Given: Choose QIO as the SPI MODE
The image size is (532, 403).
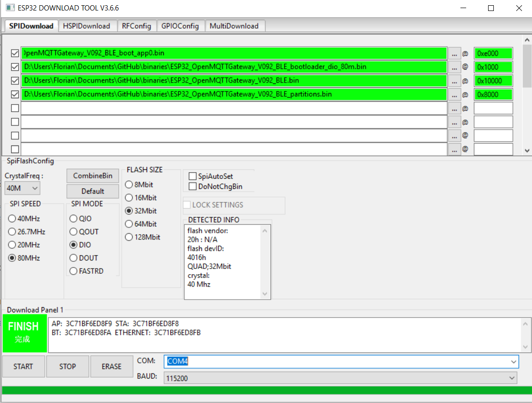Looking at the screenshot, I should (73, 218).
